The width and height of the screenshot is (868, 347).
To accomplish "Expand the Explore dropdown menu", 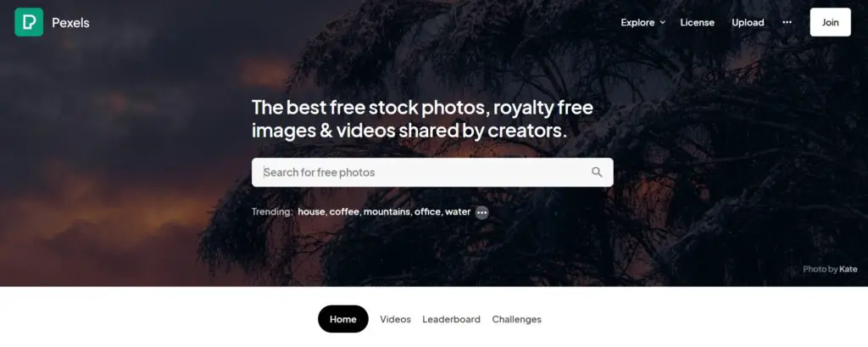I will point(643,23).
